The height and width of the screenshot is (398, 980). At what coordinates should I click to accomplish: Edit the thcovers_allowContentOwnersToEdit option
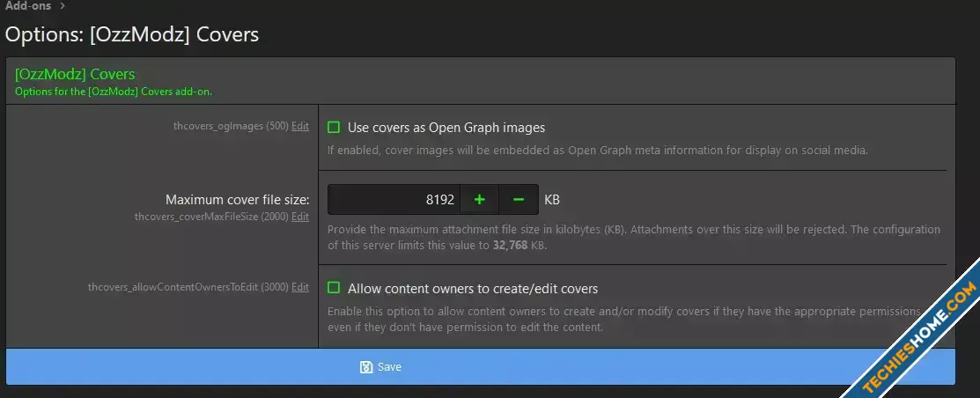[300, 287]
